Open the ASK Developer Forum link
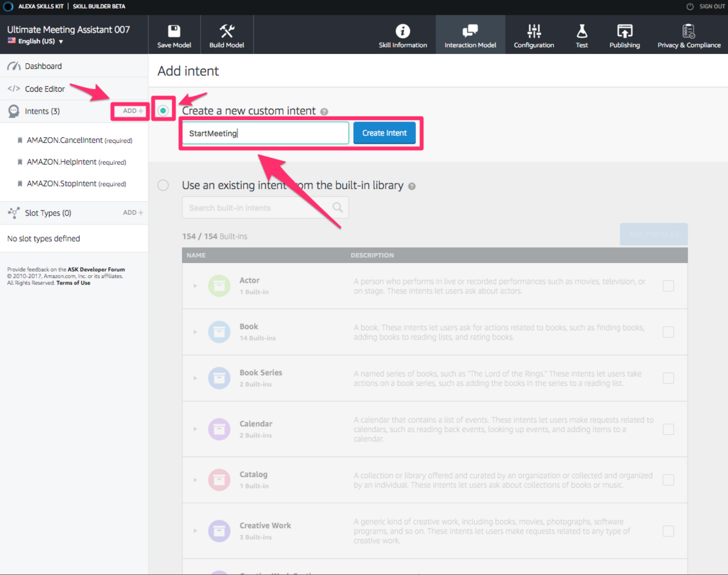This screenshot has width=728, height=575. (96, 269)
